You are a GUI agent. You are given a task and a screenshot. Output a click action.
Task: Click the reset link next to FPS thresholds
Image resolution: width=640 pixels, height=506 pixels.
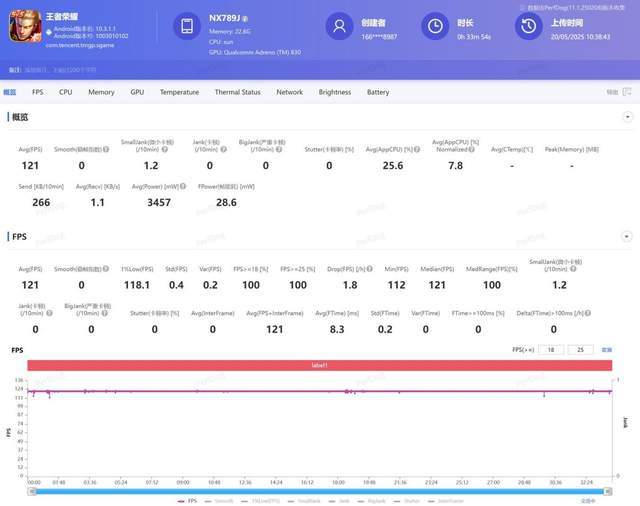[x=606, y=350]
